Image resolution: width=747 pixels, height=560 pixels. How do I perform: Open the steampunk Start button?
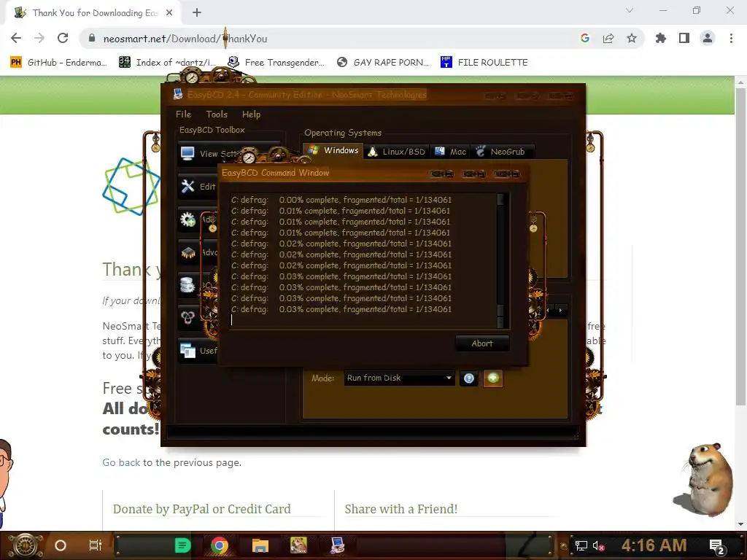(26, 545)
